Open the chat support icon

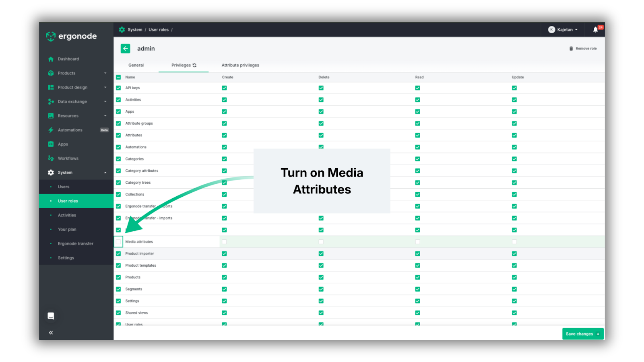click(x=51, y=316)
